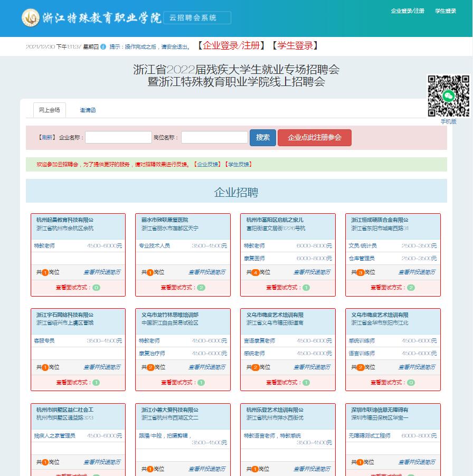473x476 pixels.
Task: Click 查看并投递简历 in 深圳市联谛信息 card
Action: click(417, 462)
